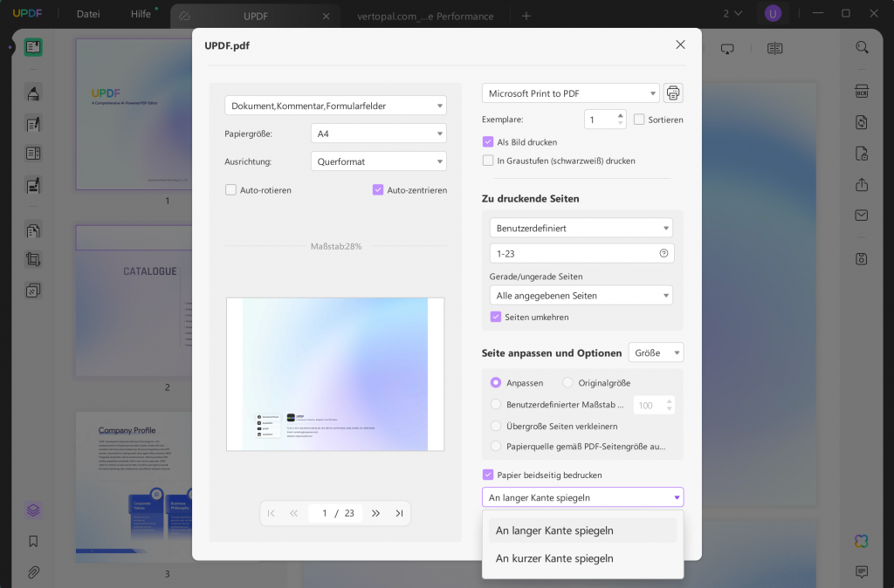
Task: Open the Send by email icon
Action: pyautogui.click(x=862, y=215)
